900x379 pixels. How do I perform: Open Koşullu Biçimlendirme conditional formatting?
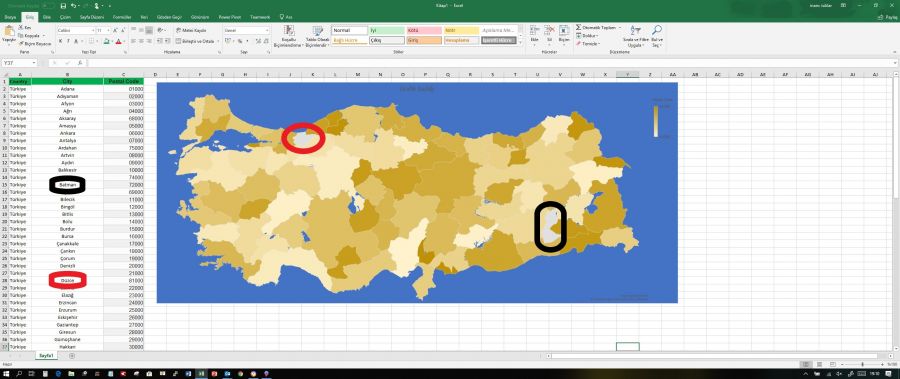(x=288, y=36)
